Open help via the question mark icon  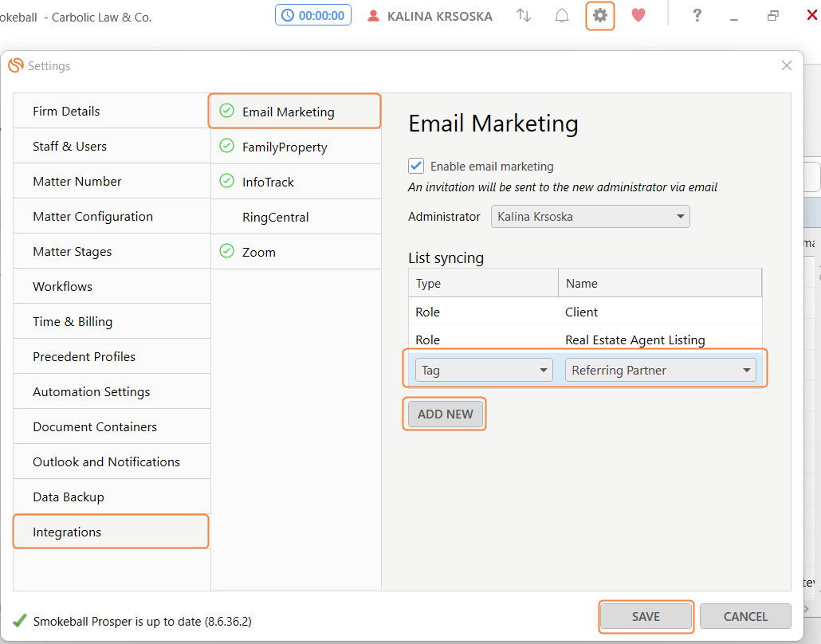click(x=697, y=15)
